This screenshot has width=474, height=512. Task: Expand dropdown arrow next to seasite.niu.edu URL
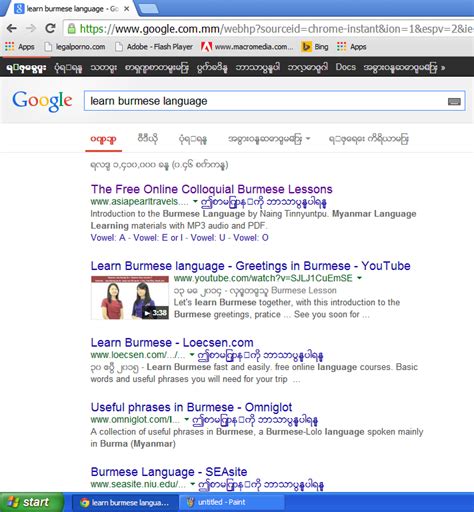192,484
